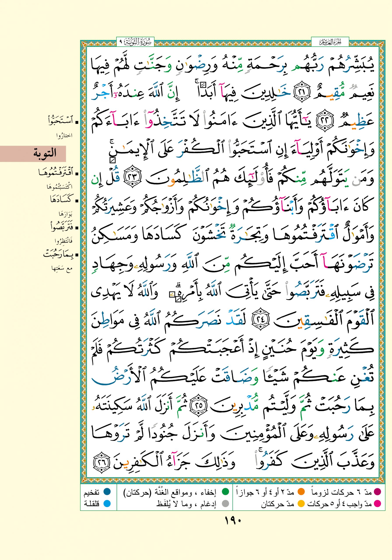
Task: Open the التوبة side tab
Action: click(33, 154)
